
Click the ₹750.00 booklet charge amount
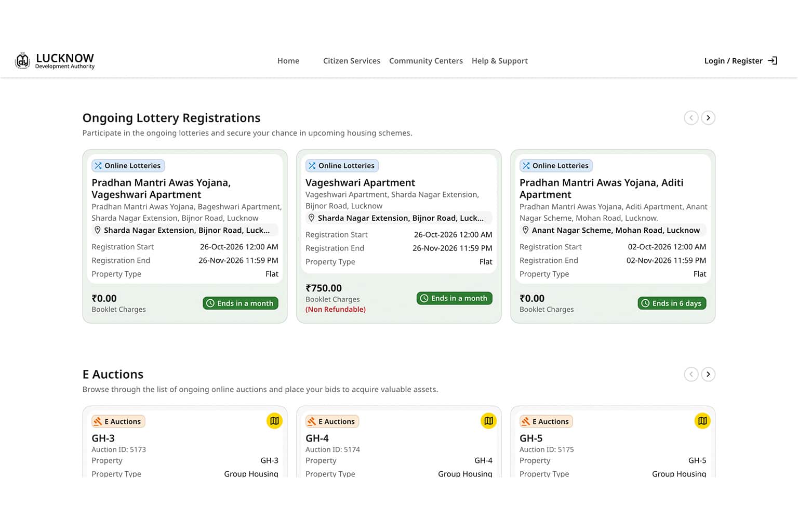pos(324,288)
